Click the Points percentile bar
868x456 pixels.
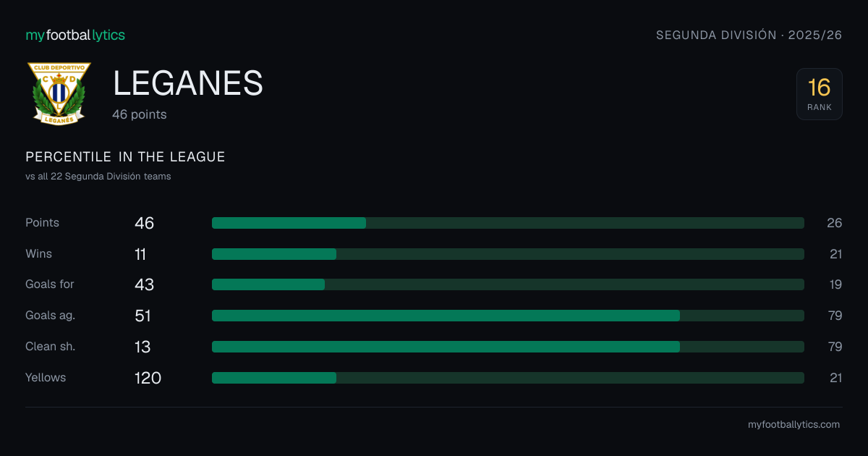[508, 223]
